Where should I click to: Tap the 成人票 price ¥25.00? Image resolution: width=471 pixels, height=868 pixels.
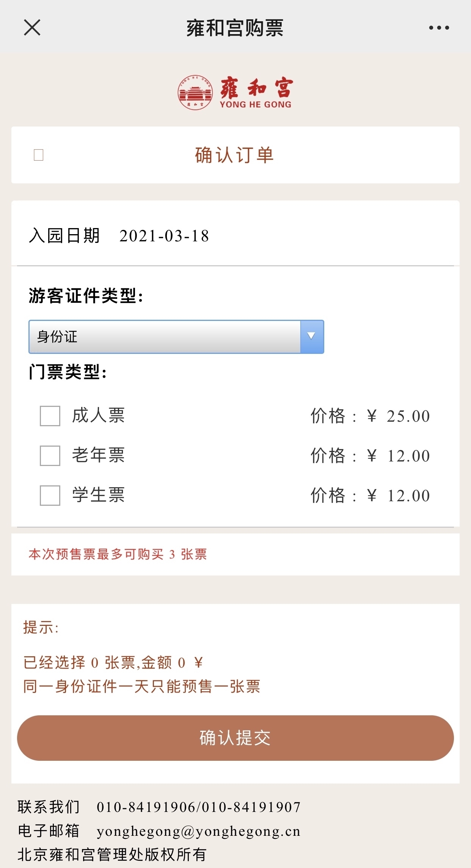[398, 416]
